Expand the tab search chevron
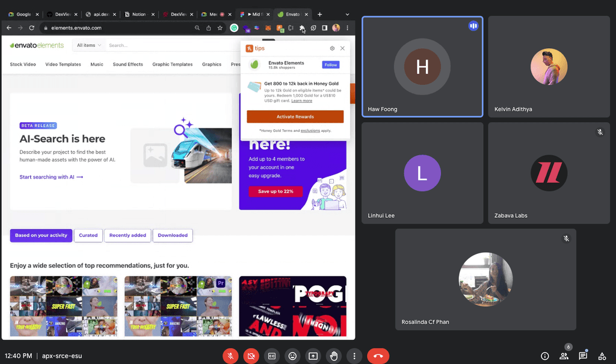Viewport: 616px width, 364px height. (347, 14)
